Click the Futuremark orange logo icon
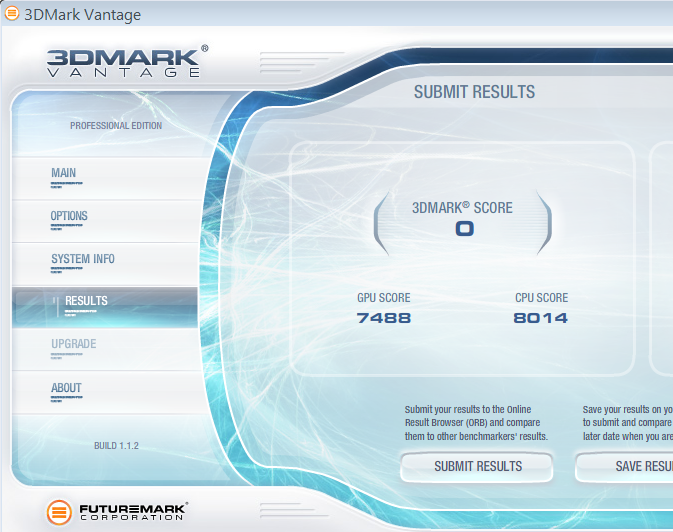673x532 pixels. pyautogui.click(x=59, y=512)
